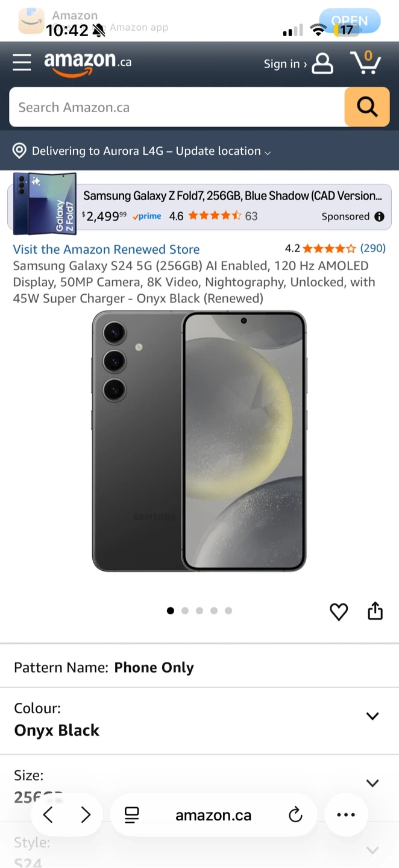
Task: Tap the share icon below product image
Action: click(375, 611)
